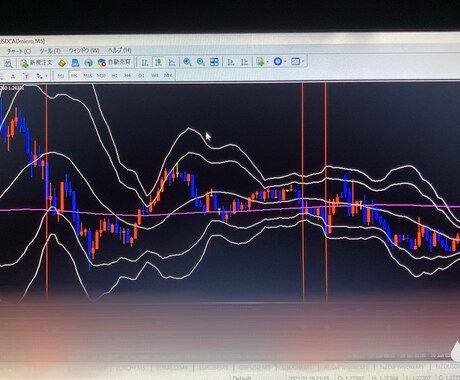Expand the arrows tool dropdown
Screen dimensions: 460x380
tap(46, 76)
